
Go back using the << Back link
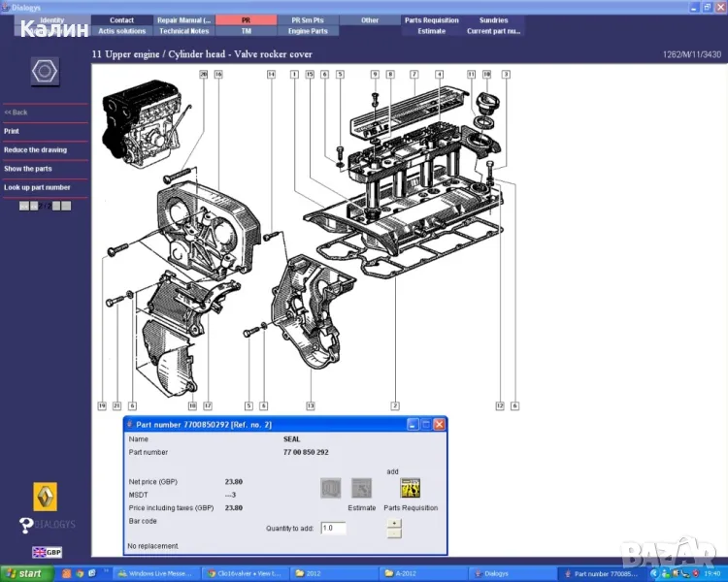16,113
